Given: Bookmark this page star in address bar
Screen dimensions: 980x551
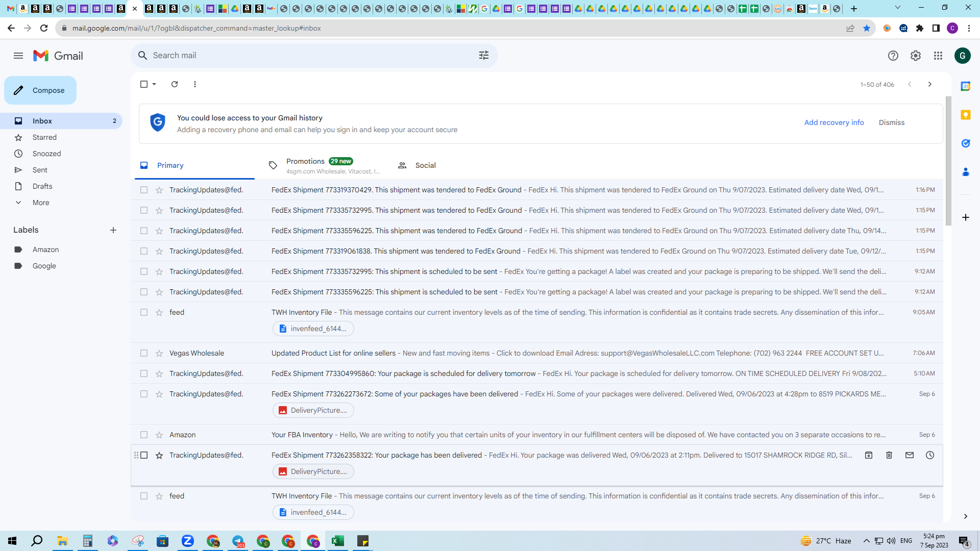Looking at the screenshot, I should point(867,28).
